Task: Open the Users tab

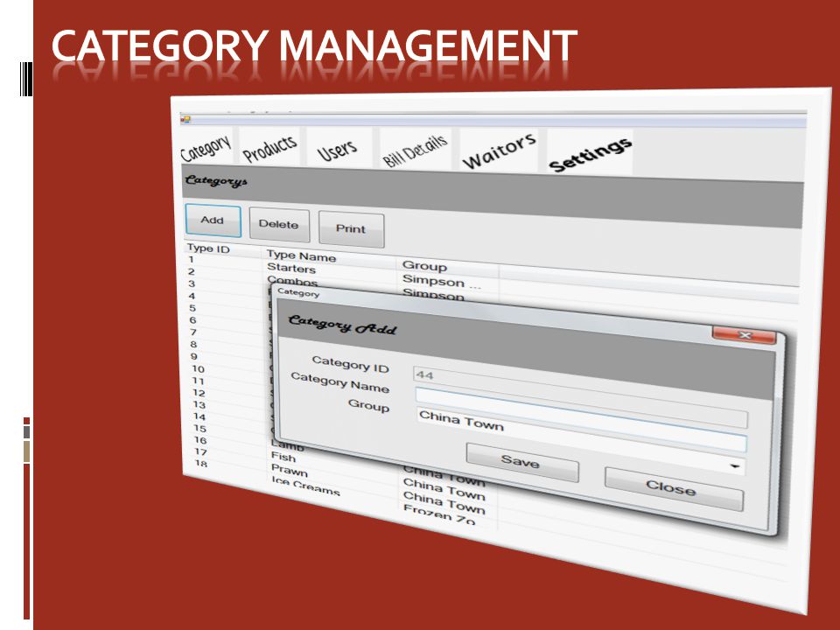Action: pyautogui.click(x=338, y=149)
